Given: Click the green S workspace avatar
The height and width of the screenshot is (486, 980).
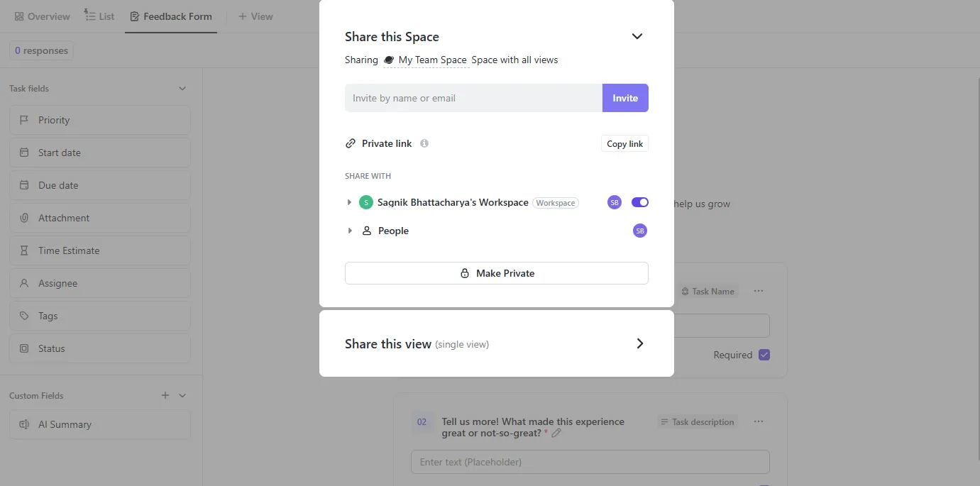Looking at the screenshot, I should pyautogui.click(x=366, y=202).
